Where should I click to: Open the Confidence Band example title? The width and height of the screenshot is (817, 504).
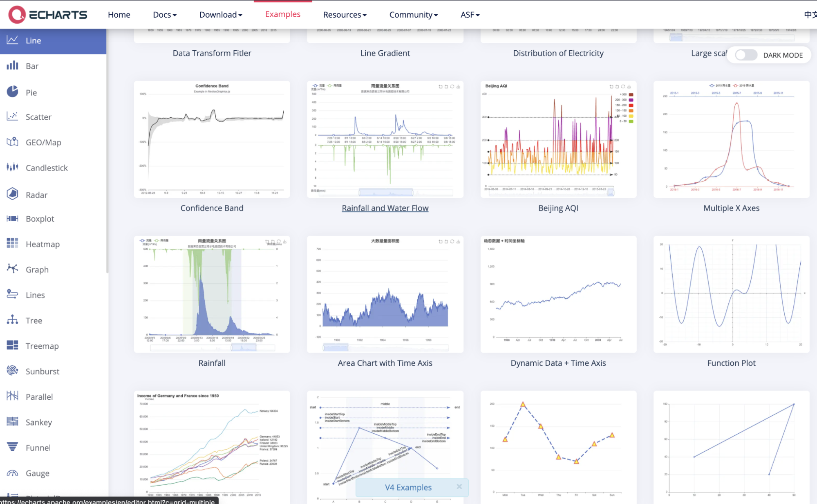[212, 208]
